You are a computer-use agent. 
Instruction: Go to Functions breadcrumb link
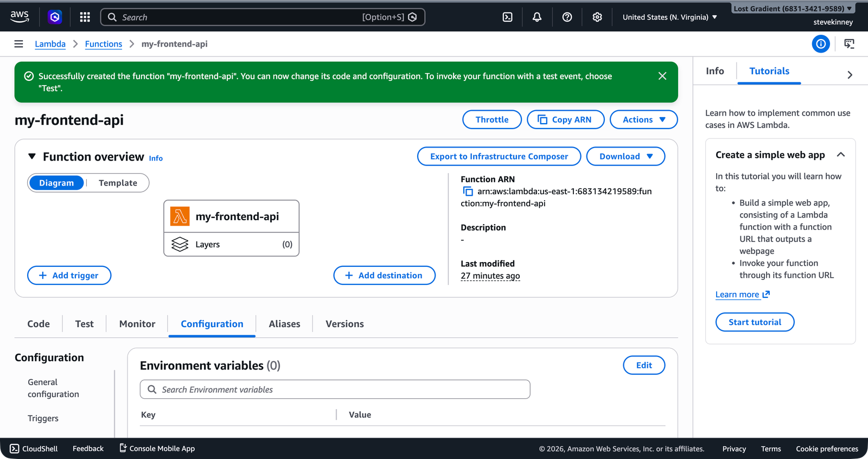tap(104, 44)
